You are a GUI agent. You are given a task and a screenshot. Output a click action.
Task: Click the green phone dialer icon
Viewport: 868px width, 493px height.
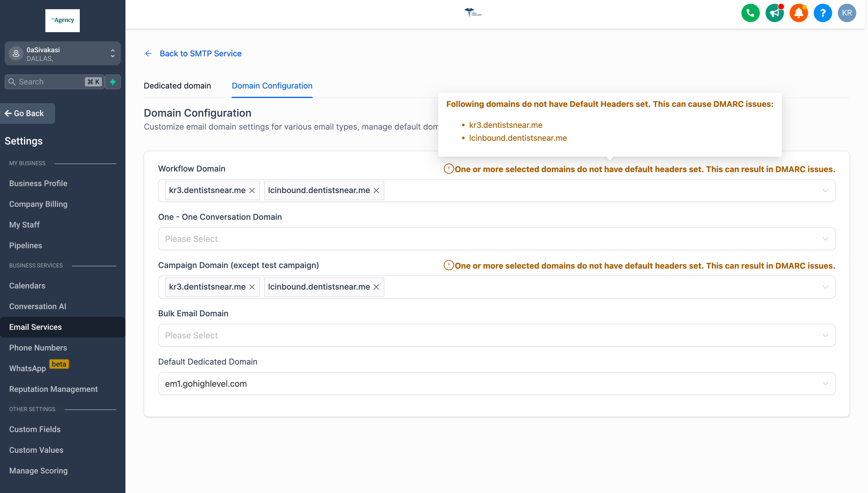pyautogui.click(x=750, y=13)
